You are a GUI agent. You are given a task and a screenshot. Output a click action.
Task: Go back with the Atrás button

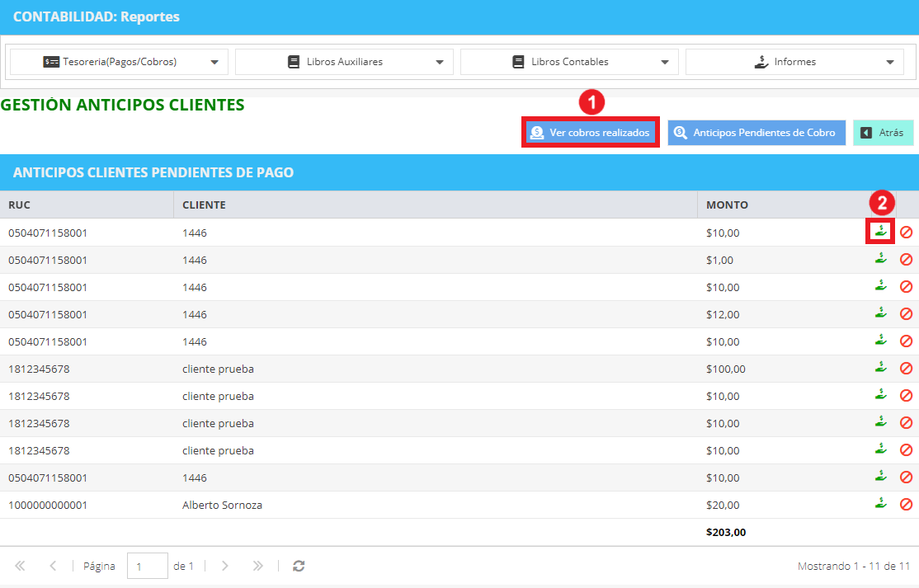pyautogui.click(x=884, y=132)
